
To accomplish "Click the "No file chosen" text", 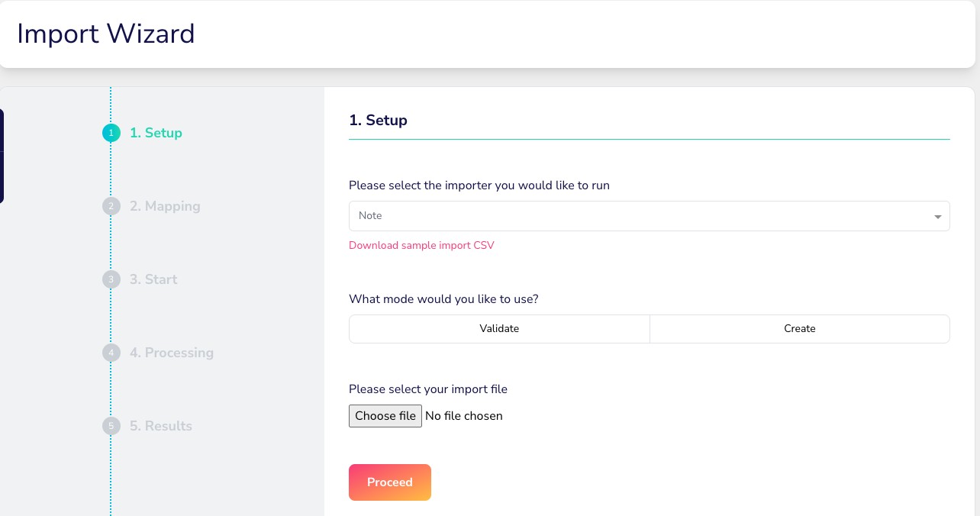I will pos(464,416).
